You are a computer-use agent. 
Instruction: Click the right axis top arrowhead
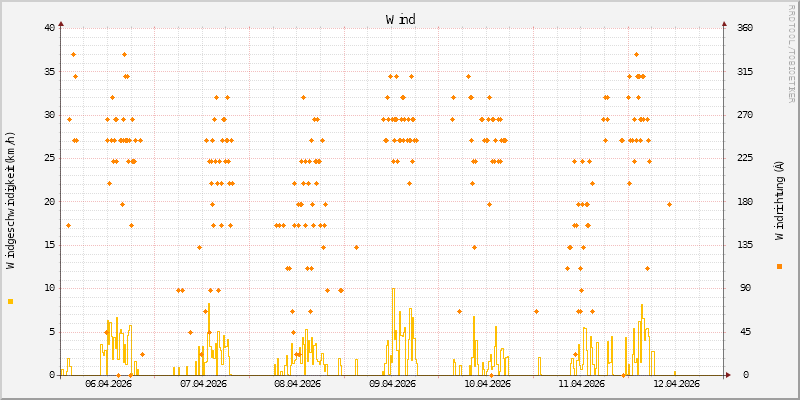click(x=724, y=22)
